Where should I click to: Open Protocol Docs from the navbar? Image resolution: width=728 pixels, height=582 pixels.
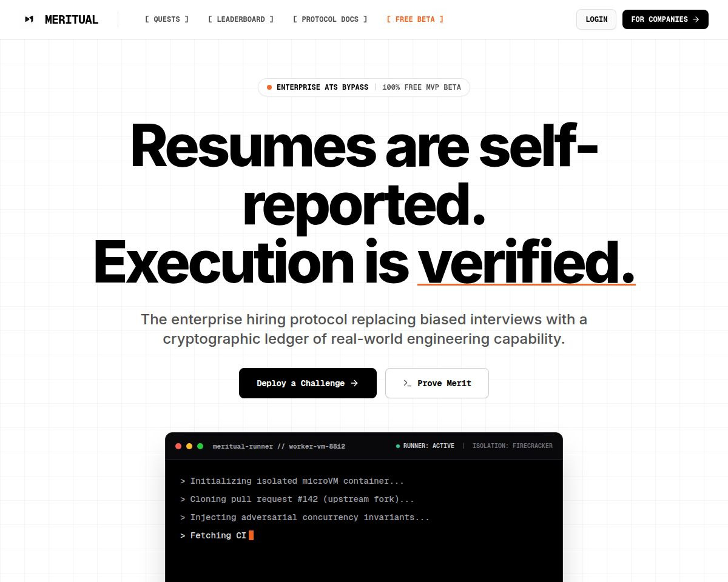tap(330, 19)
